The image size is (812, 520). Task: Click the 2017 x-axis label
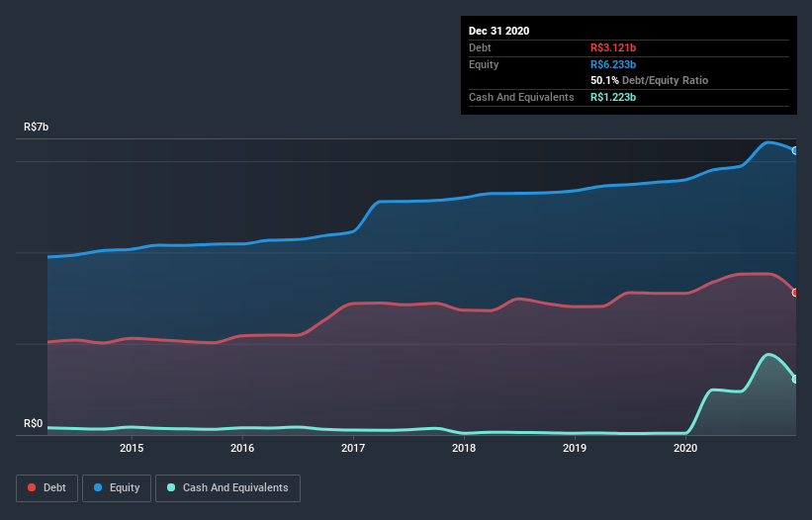pos(353,448)
